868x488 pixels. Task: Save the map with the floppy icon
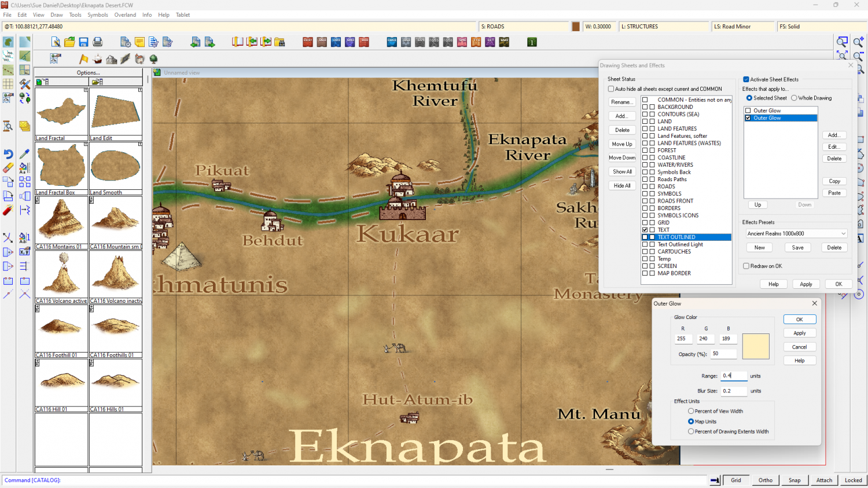84,42
